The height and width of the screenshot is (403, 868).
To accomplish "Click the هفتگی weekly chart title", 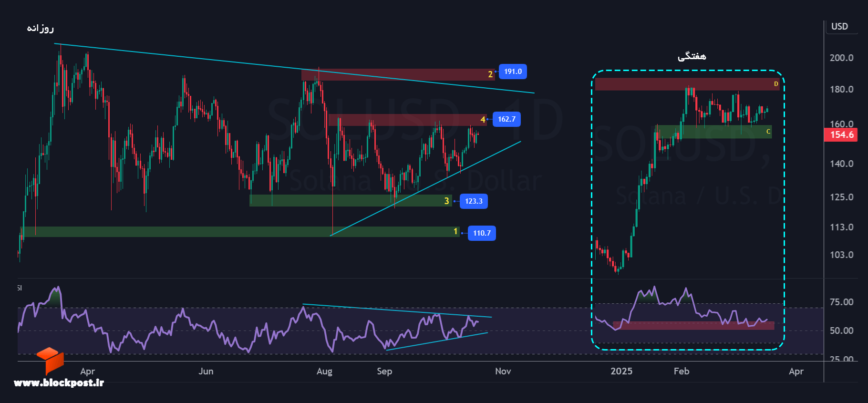I will tap(692, 56).
